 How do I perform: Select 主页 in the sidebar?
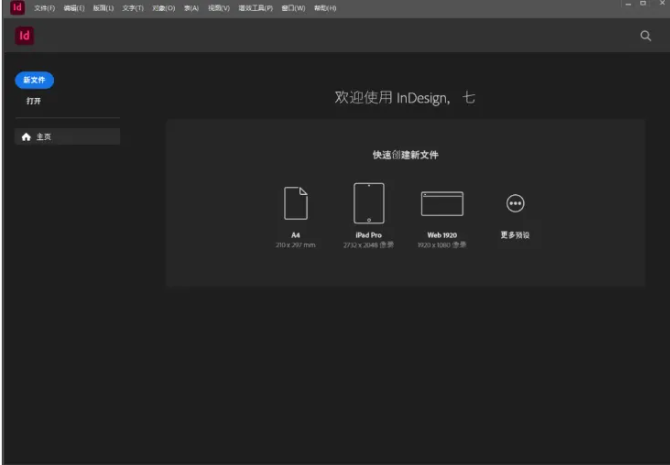click(68, 137)
